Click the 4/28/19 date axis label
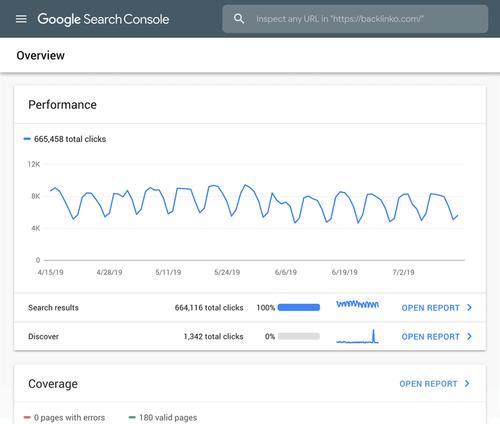 (109, 272)
